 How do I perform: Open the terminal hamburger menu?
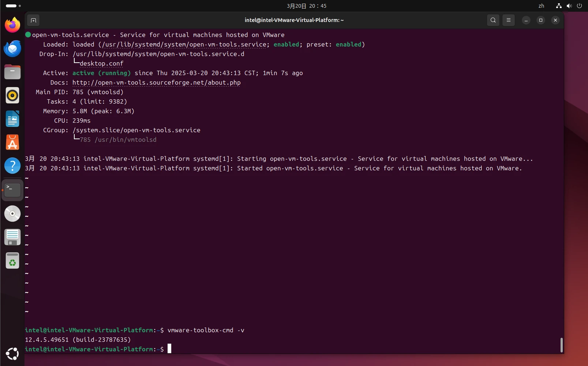509,20
